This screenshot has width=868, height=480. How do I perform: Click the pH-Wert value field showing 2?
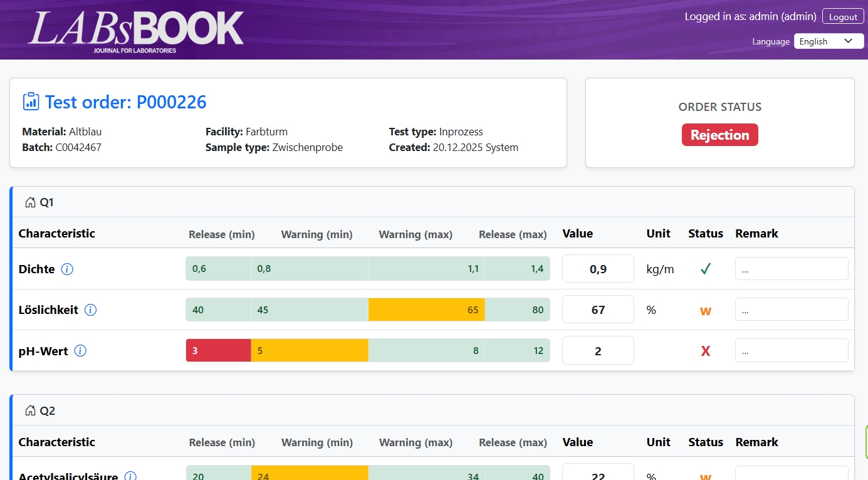598,351
